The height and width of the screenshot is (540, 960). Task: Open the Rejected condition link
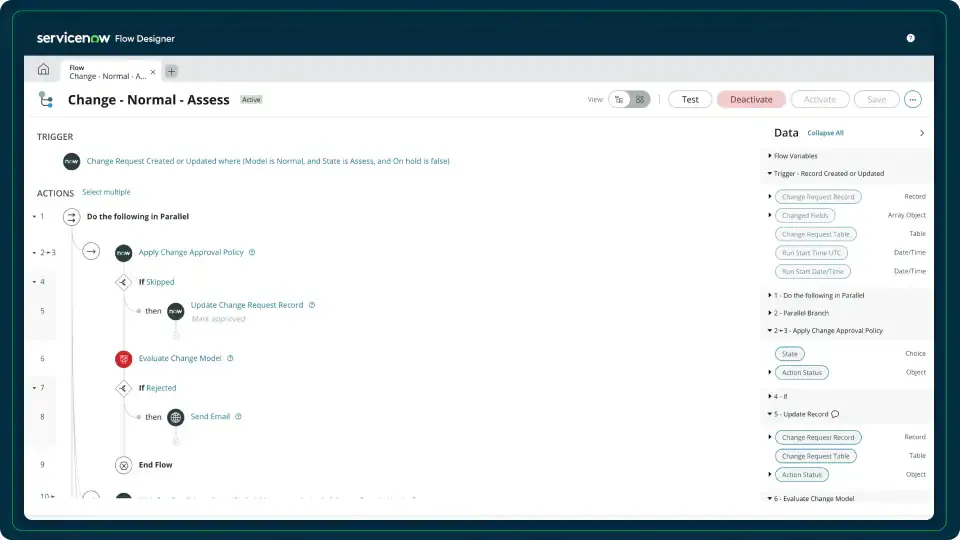pyautogui.click(x=161, y=388)
